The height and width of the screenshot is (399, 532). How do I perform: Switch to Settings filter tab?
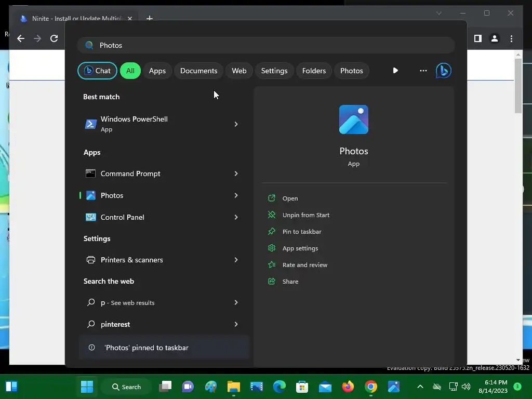tap(274, 71)
